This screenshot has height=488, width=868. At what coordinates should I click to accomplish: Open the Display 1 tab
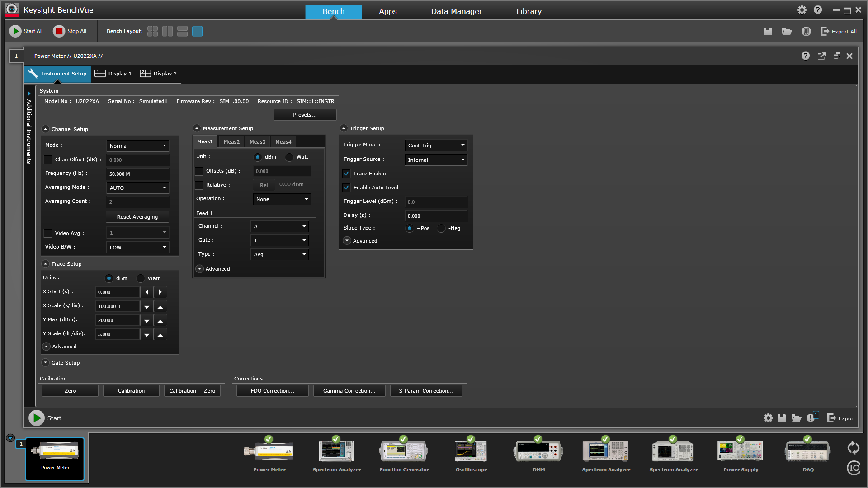113,74
